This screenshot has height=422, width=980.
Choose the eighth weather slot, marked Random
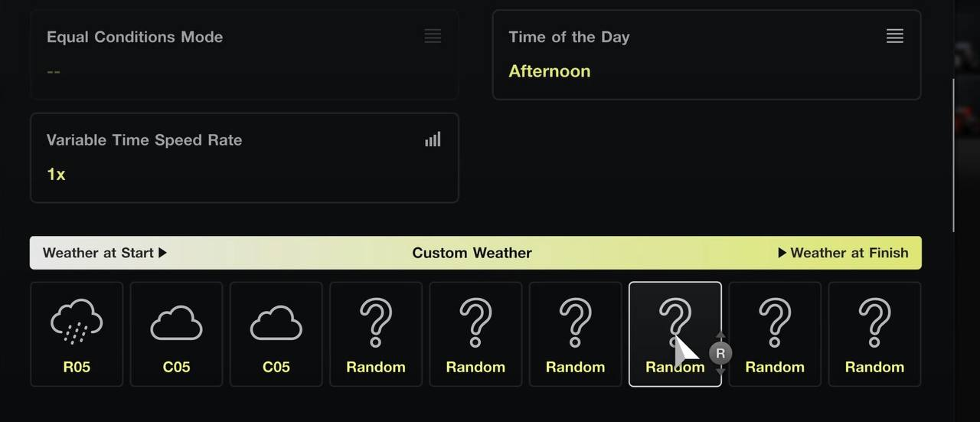(x=775, y=334)
